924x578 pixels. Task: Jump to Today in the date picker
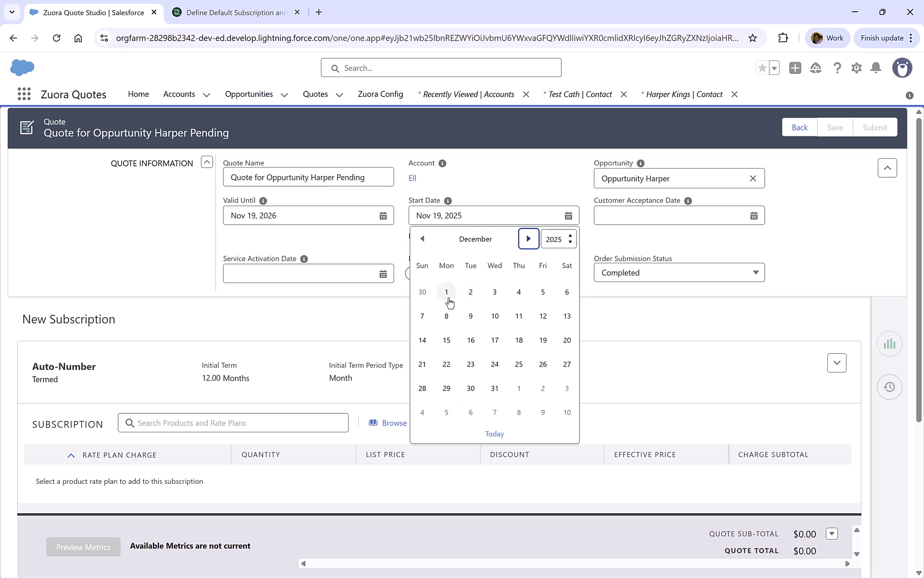coord(494,433)
